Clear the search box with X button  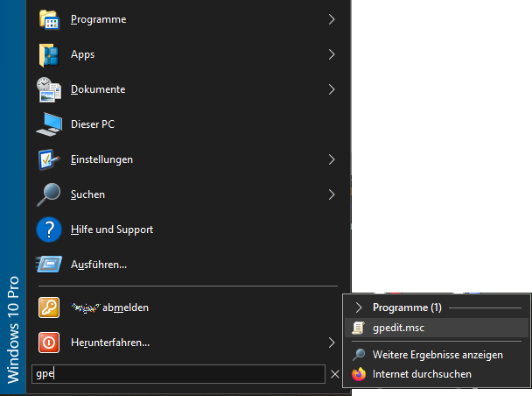click(x=334, y=374)
